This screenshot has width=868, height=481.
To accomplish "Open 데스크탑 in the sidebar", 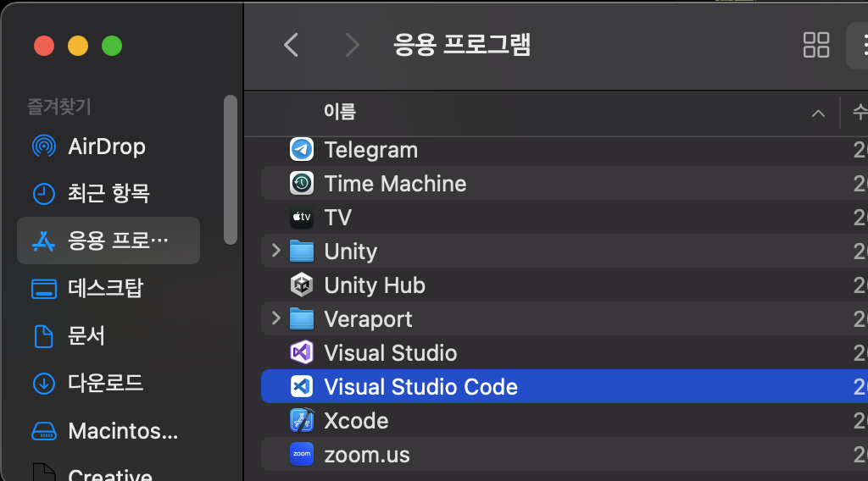I will (108, 288).
